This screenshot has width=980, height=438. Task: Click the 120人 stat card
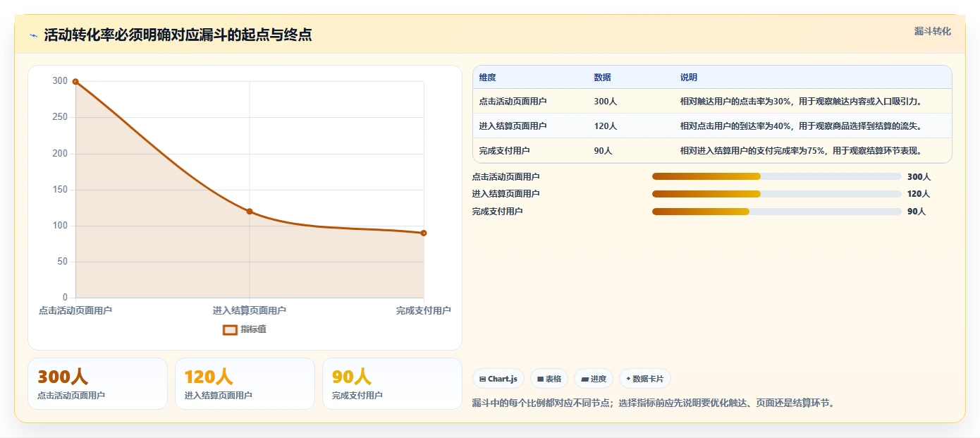click(245, 384)
